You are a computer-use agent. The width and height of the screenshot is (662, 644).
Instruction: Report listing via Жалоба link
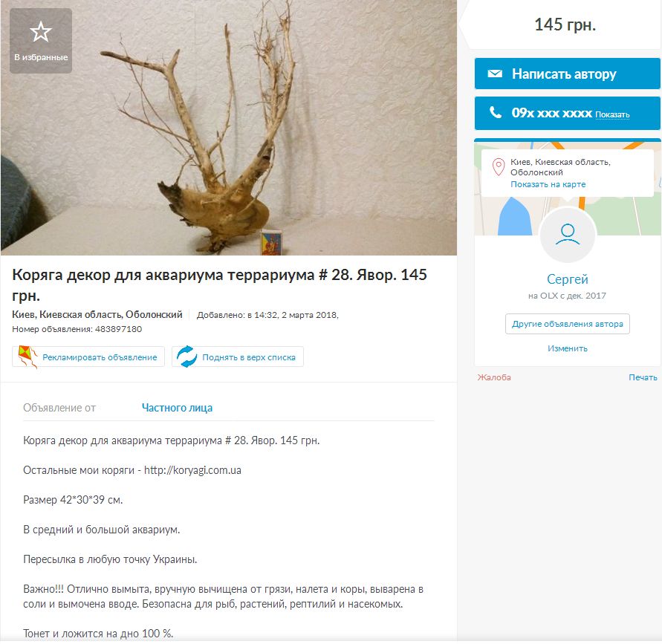(494, 377)
